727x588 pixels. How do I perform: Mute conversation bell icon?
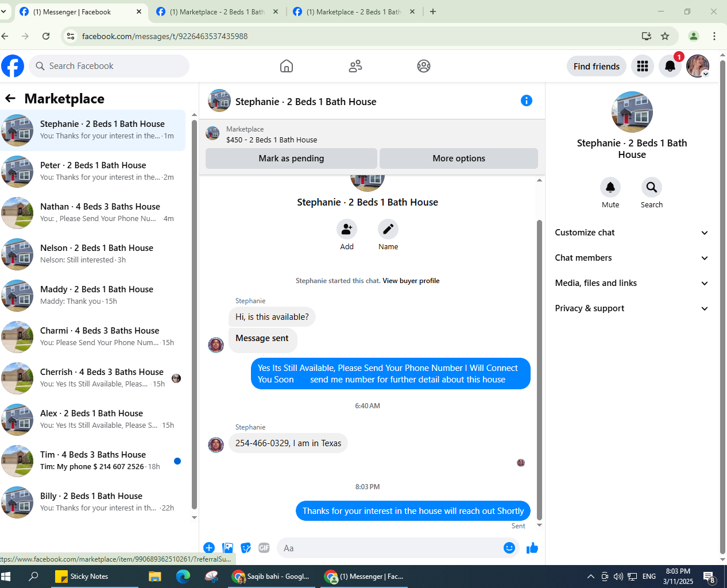coord(610,187)
